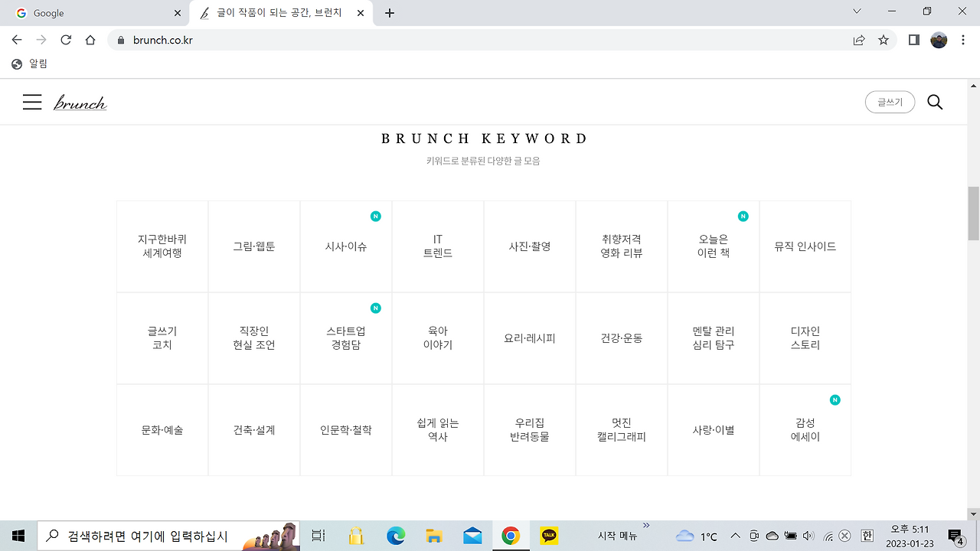Open the brunch hamburger menu
This screenshot has width=980, height=551.
(32, 101)
